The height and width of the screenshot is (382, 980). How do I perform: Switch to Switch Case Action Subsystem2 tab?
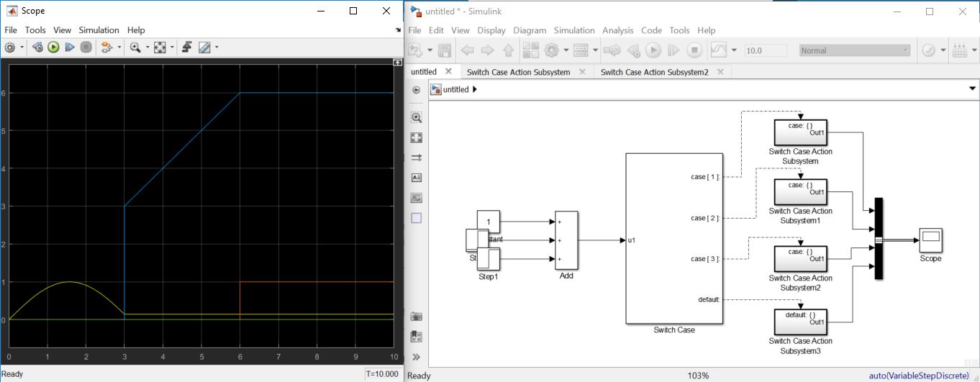tap(654, 72)
